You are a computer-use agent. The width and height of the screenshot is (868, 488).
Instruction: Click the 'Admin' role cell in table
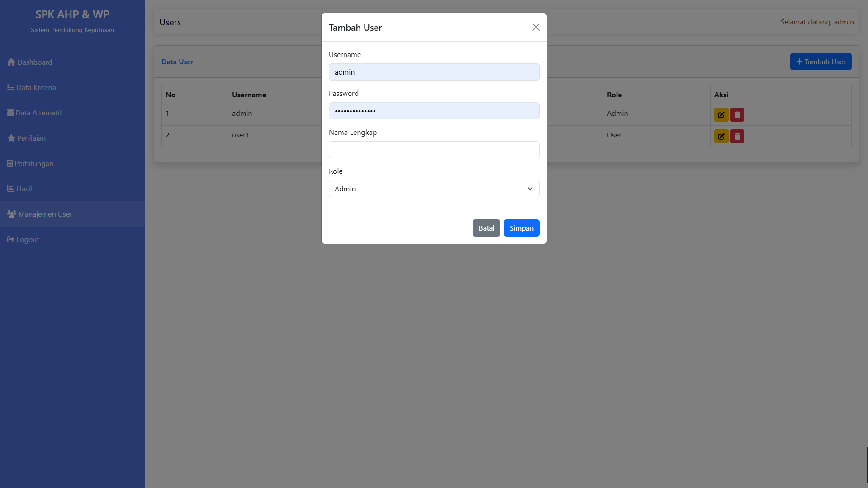click(x=617, y=113)
